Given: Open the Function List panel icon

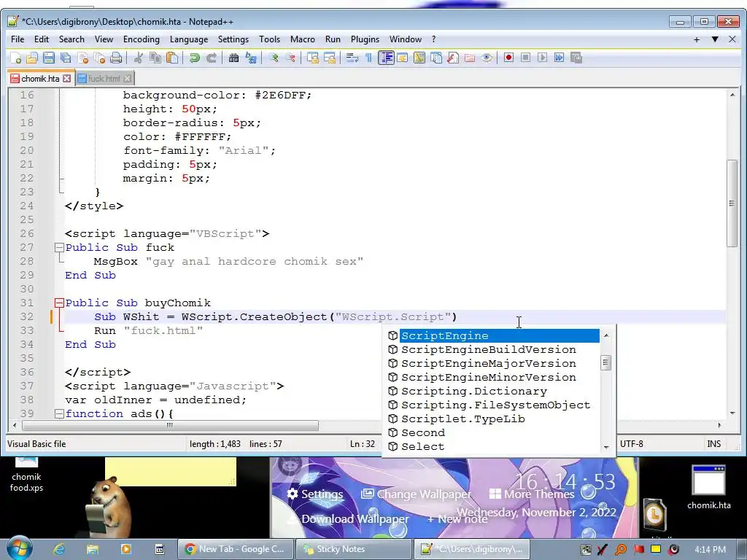Looking at the screenshot, I should coord(453,58).
